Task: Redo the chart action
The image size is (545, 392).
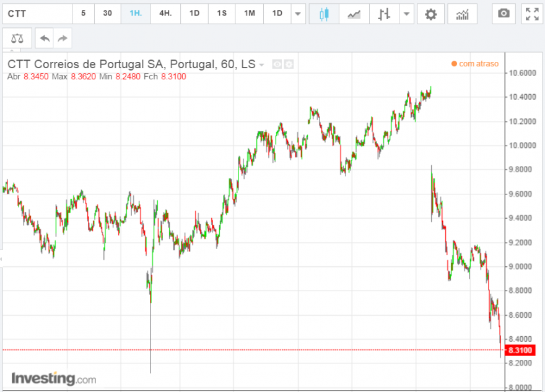Action: coord(63,38)
